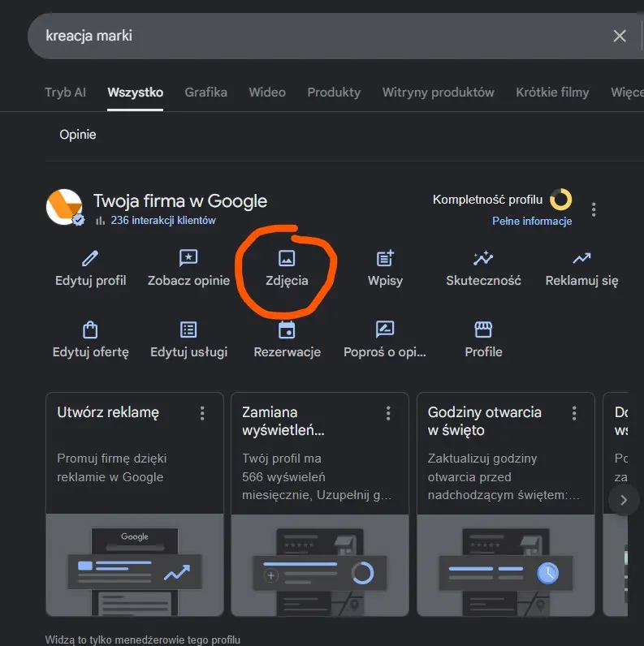
Task: Open Zamiana wyświetleń card options menu
Action: click(388, 413)
